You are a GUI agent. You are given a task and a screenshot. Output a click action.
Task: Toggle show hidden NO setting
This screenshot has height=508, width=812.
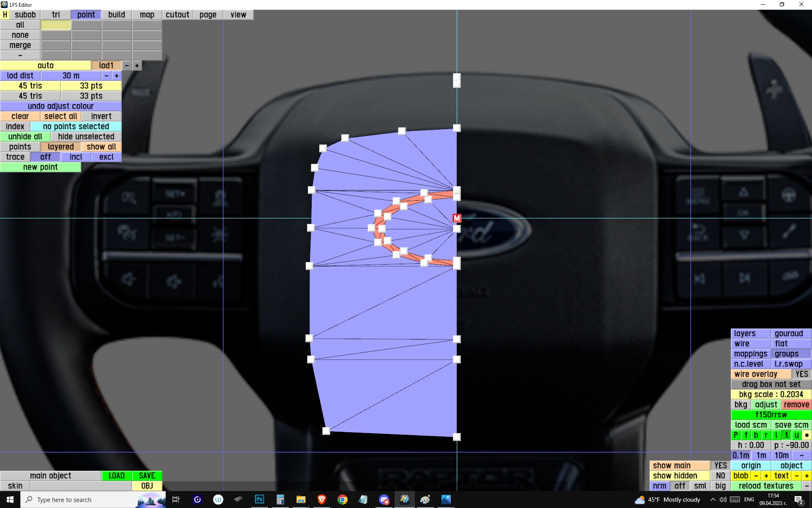point(720,476)
